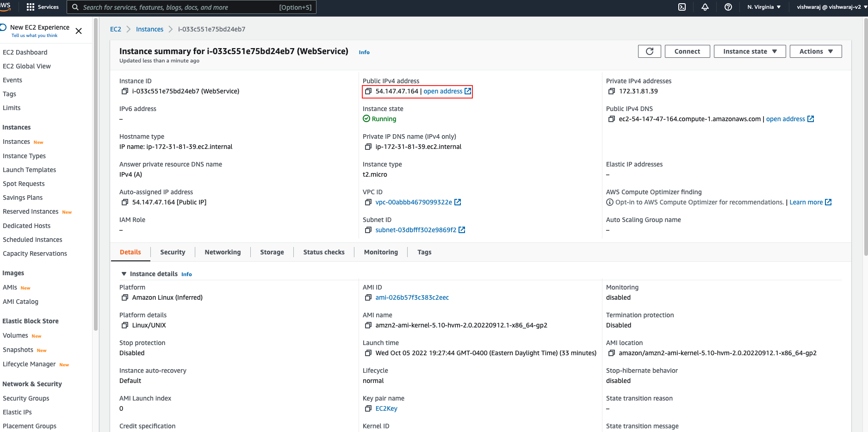The height and width of the screenshot is (432, 868).
Task: Open the notifications bell icon
Action: tap(705, 7)
